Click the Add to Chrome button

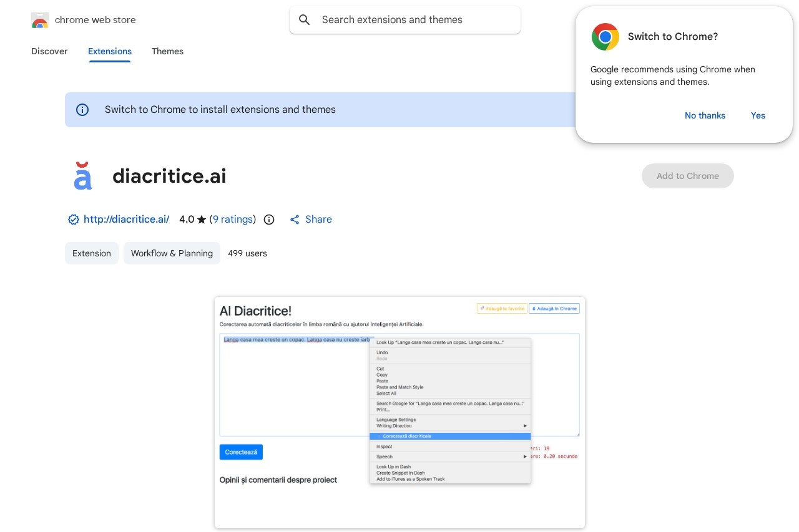[x=687, y=176]
